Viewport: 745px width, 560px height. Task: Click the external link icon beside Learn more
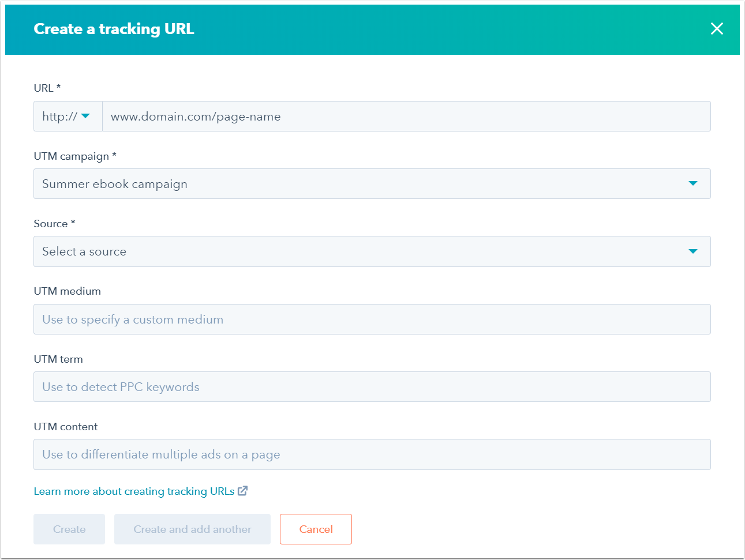click(x=243, y=491)
